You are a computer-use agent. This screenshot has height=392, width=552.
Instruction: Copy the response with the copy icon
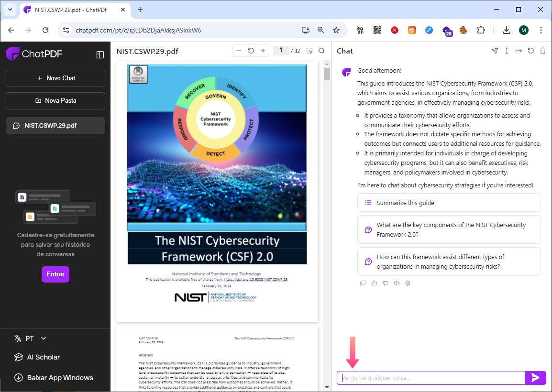[363, 283]
